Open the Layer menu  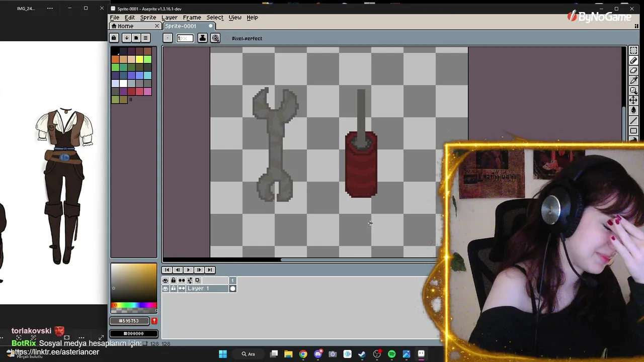[170, 18]
